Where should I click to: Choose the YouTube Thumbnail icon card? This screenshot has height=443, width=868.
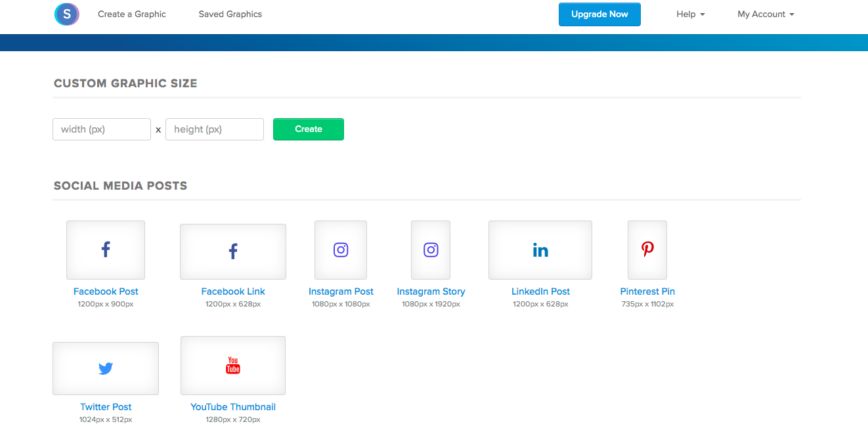[x=233, y=366]
